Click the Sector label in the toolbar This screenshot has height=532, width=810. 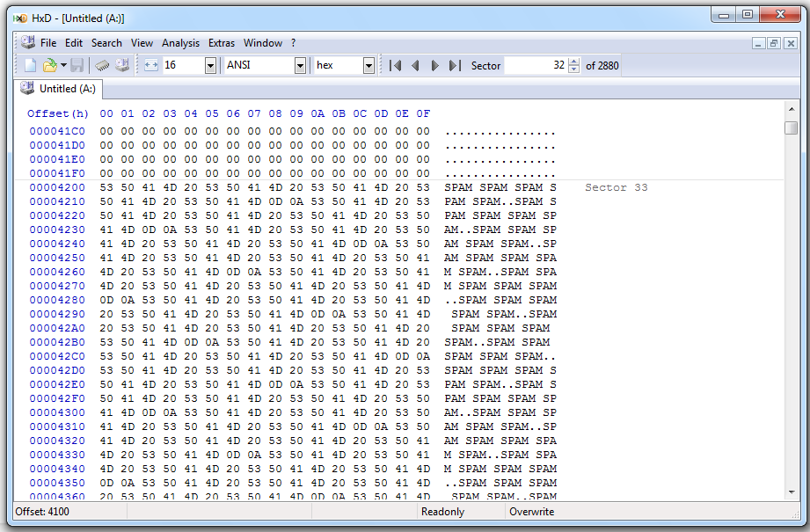pos(485,66)
